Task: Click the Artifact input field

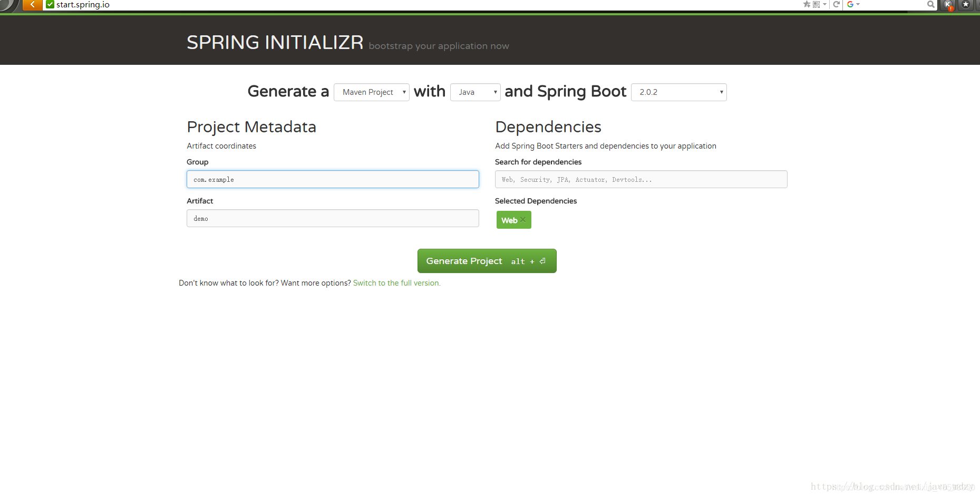Action: pos(333,218)
